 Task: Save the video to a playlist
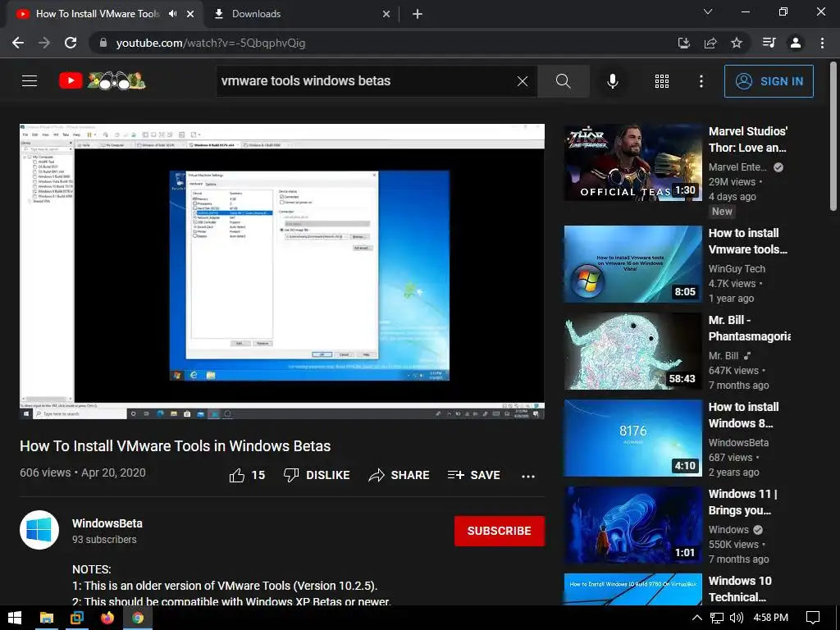pos(473,475)
